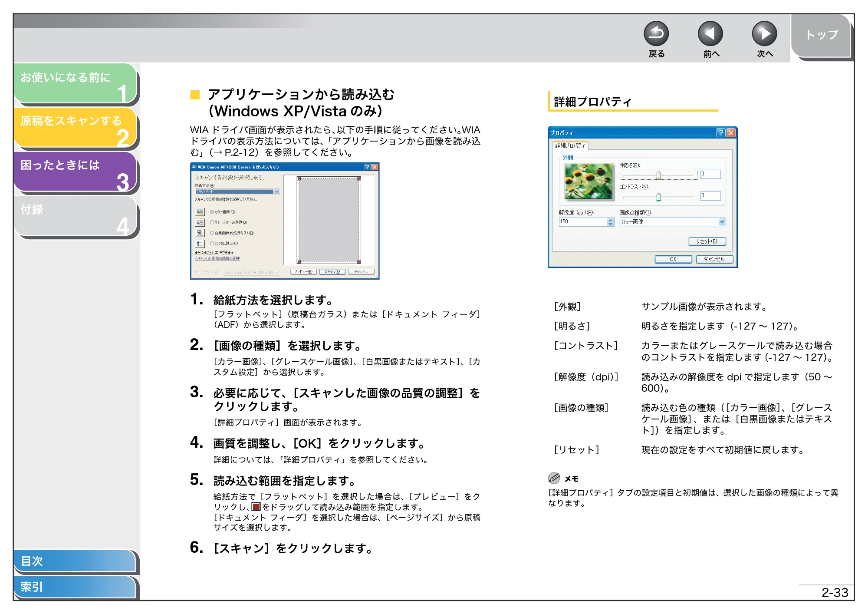Open the 困ったときには chapter 3 tab
This screenshot has height=614, width=868.
pos(76,172)
